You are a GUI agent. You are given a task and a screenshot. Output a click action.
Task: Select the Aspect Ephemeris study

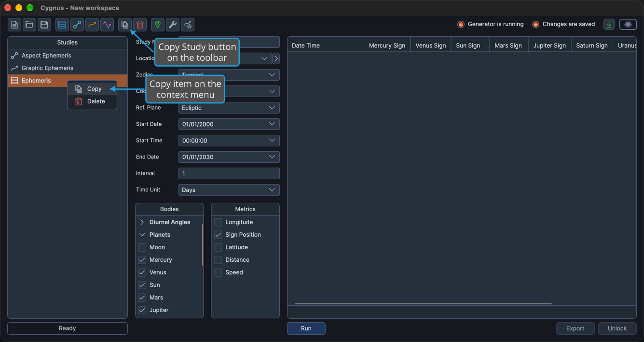tap(68, 56)
